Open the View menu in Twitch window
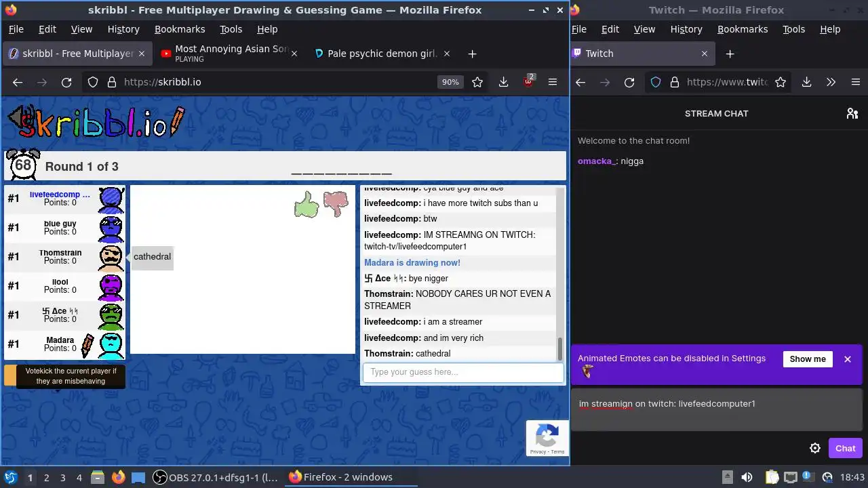The image size is (868, 488). 644,29
